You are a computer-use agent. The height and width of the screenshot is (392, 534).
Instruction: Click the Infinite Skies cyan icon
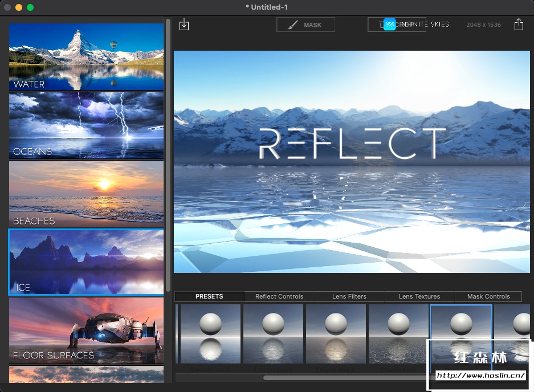click(390, 24)
